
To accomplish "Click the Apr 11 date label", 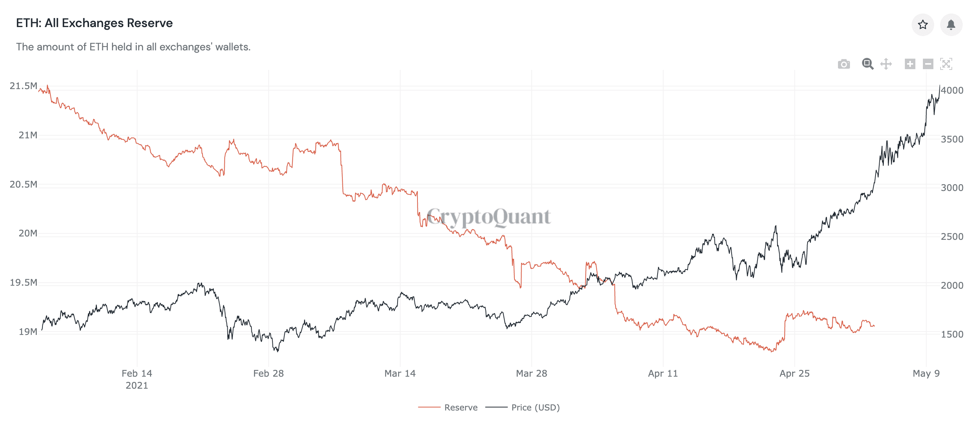I will (663, 373).
